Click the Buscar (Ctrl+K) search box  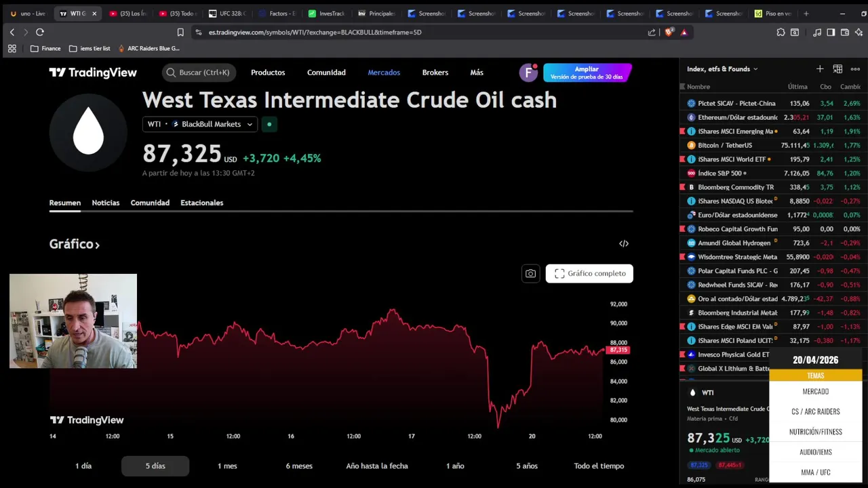[x=198, y=73]
